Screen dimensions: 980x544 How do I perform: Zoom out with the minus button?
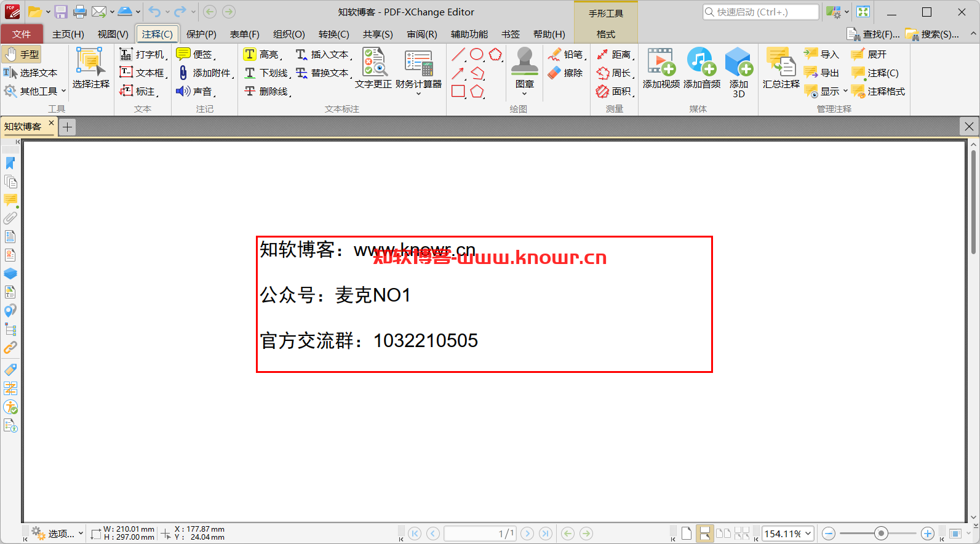829,534
